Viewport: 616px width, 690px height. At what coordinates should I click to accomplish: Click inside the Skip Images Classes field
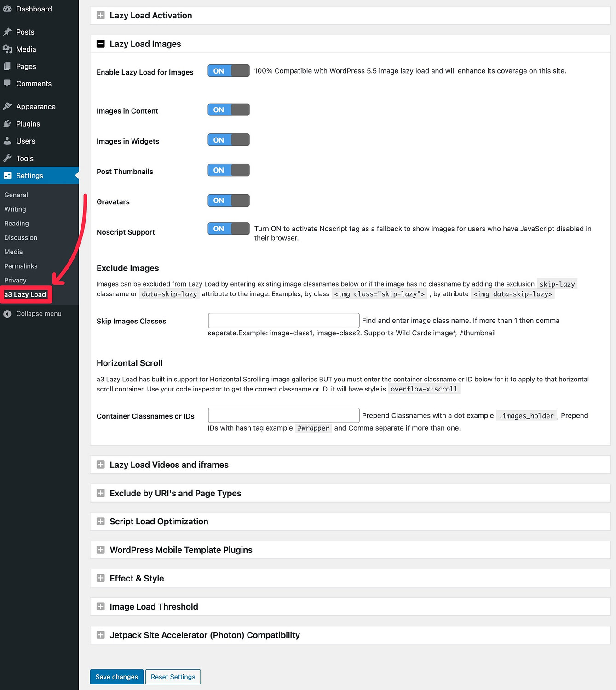pos(283,320)
